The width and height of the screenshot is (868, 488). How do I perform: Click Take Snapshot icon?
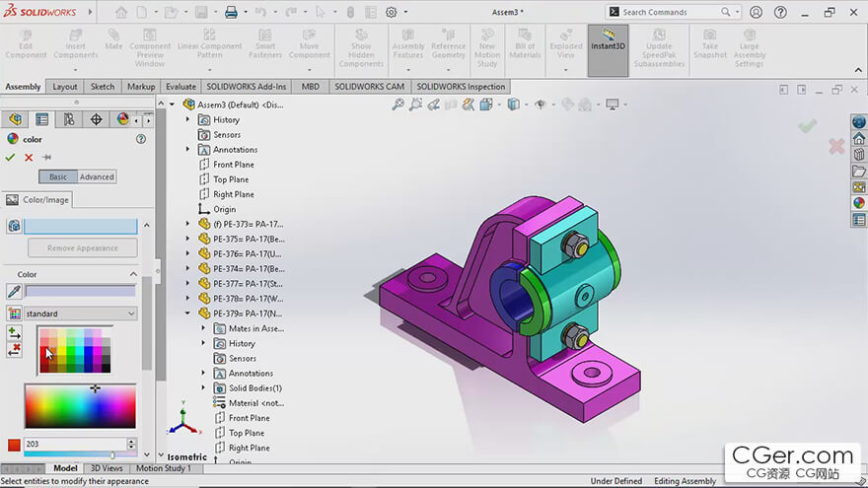click(710, 44)
